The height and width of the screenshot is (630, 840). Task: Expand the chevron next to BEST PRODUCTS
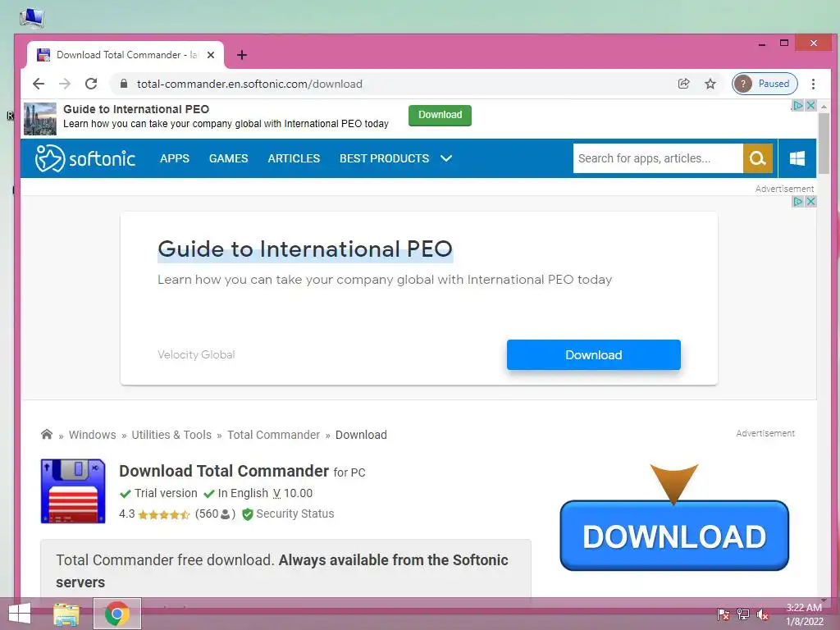446,158
